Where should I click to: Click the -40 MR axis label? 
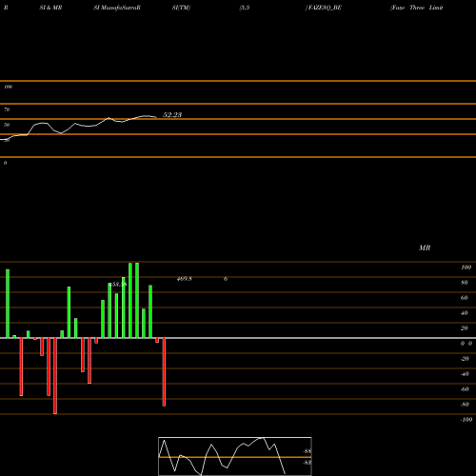pyautogui.click(x=465, y=374)
